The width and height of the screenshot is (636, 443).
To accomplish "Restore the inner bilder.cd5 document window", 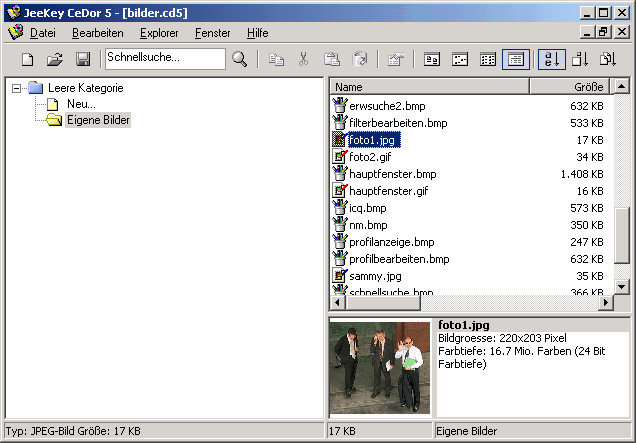I will (603, 32).
